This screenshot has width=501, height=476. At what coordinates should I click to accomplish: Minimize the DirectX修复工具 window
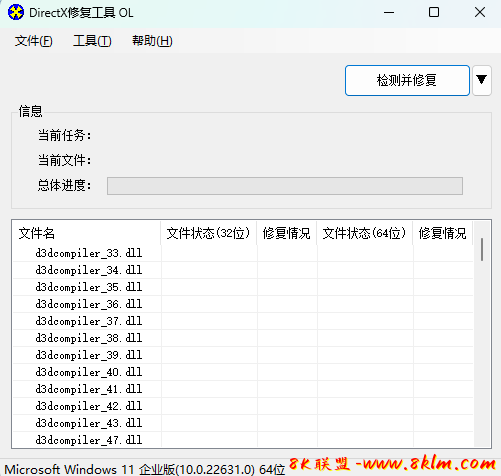[x=389, y=13]
